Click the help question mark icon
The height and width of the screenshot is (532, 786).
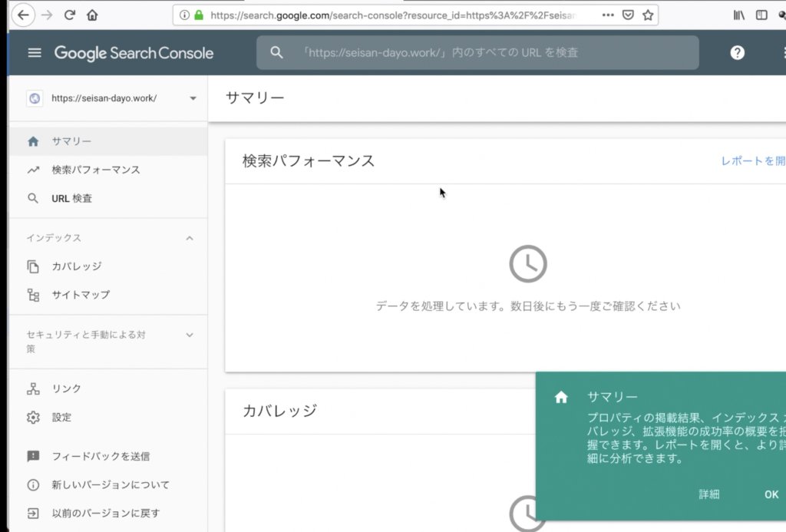737,53
